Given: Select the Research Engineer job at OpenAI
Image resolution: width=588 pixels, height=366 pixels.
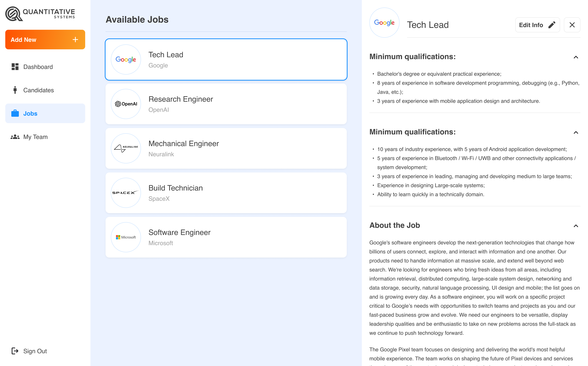Looking at the screenshot, I should [x=226, y=104].
